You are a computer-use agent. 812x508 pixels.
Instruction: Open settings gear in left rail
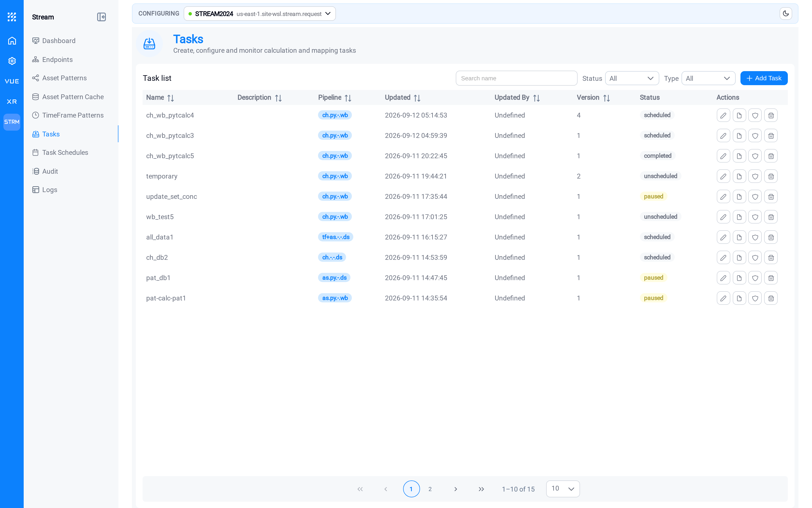12,61
